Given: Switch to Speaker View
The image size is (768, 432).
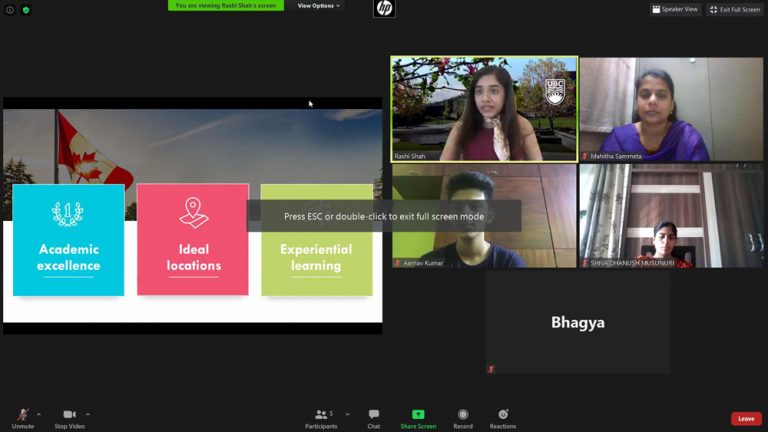Looking at the screenshot, I should coord(675,9).
